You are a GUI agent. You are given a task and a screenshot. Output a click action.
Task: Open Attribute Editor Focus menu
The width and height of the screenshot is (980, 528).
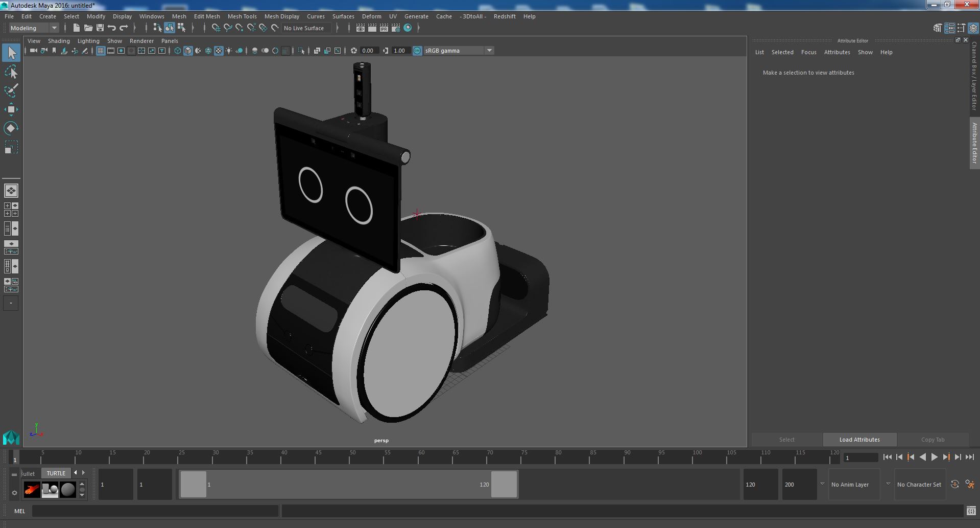[808, 52]
